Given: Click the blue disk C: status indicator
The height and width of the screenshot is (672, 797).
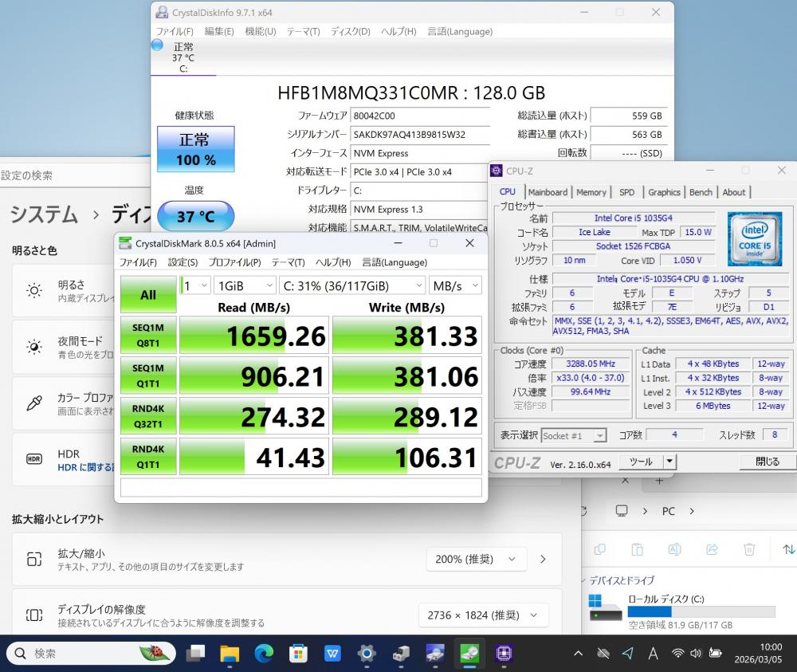Looking at the screenshot, I should [157, 46].
